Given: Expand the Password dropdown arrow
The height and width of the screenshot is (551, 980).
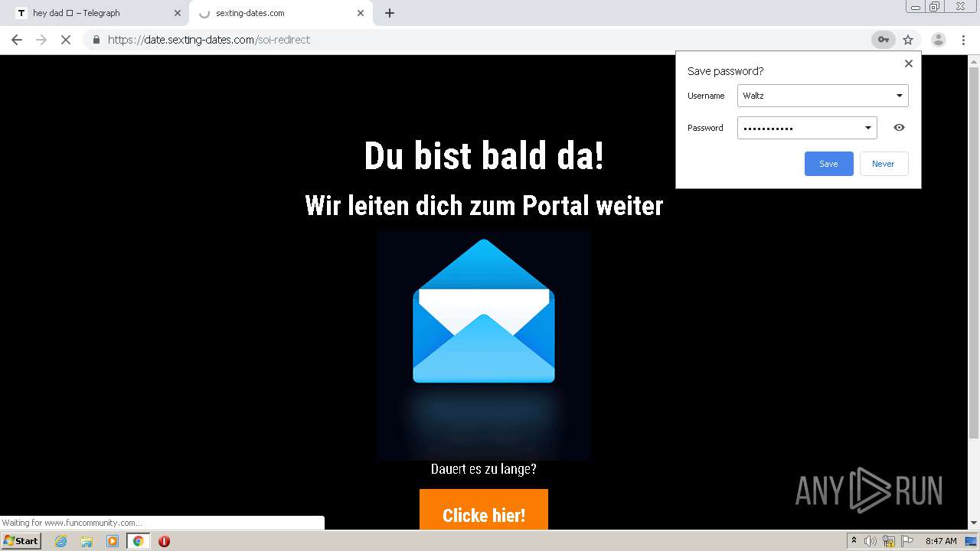Looking at the screenshot, I should [868, 128].
